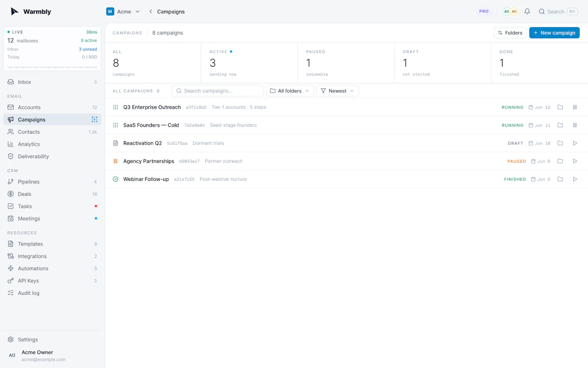Click the paused icon beside Agency Partnerships
This screenshot has width=588, height=368.
coord(115,161)
